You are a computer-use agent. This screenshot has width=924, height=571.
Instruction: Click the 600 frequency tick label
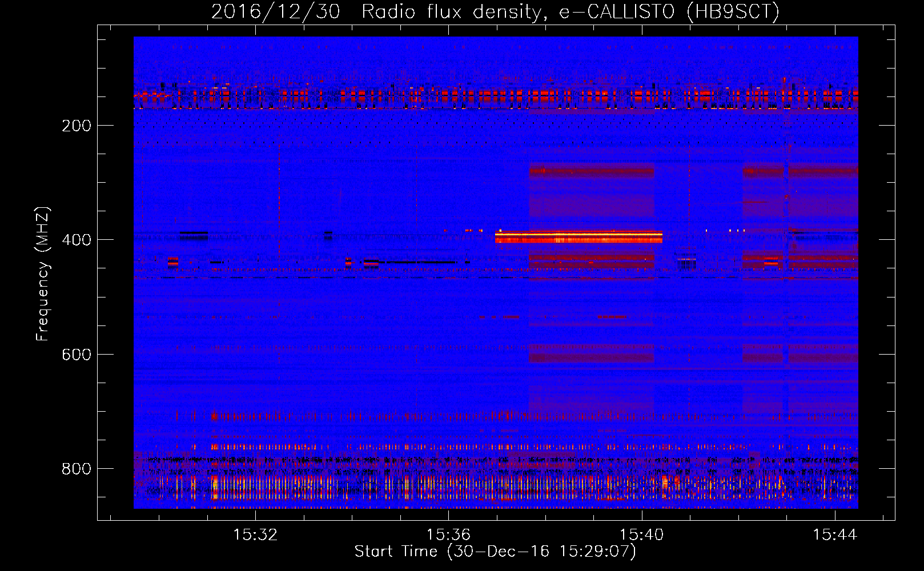click(x=77, y=355)
